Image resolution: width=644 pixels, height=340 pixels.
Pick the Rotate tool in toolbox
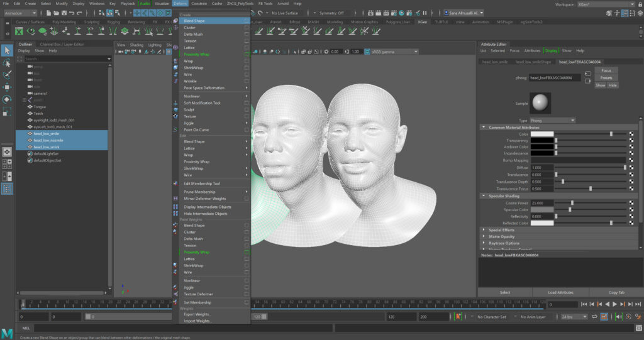tap(7, 99)
